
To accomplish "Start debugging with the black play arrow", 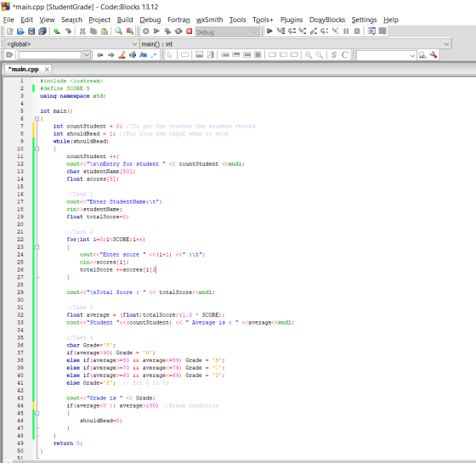I will [269, 31].
